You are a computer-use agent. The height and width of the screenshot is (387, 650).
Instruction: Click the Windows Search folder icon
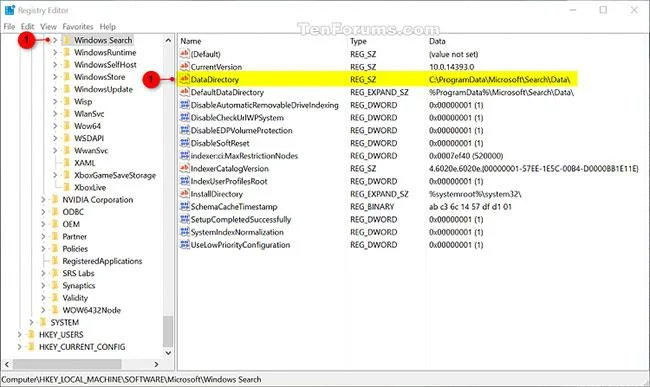(x=67, y=40)
